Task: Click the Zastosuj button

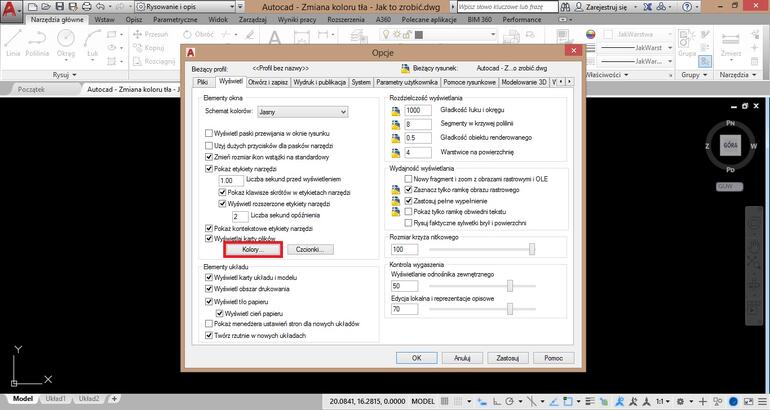Action: pos(508,358)
